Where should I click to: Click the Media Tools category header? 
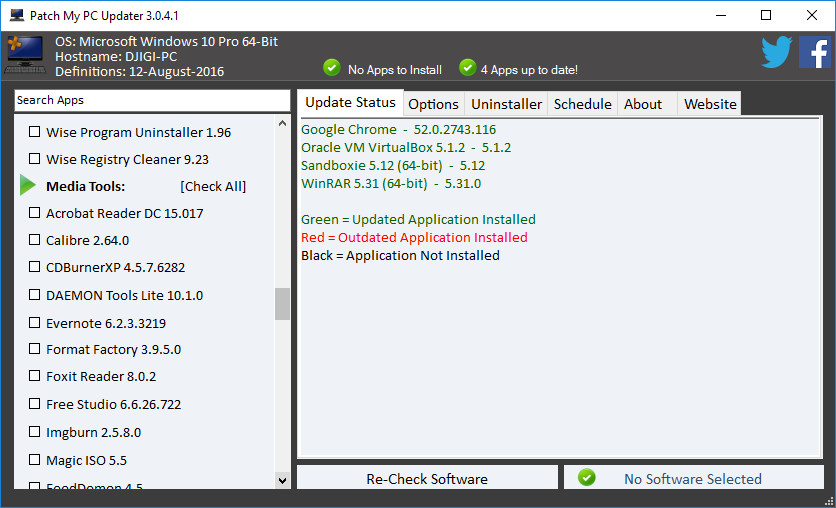pyautogui.click(x=85, y=187)
